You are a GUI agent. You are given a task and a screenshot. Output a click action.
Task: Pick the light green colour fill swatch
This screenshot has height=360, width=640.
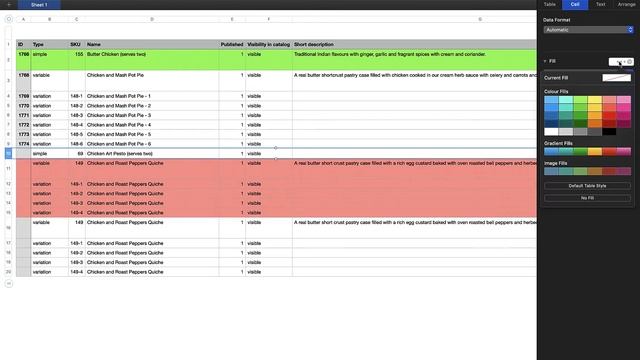coord(580,100)
